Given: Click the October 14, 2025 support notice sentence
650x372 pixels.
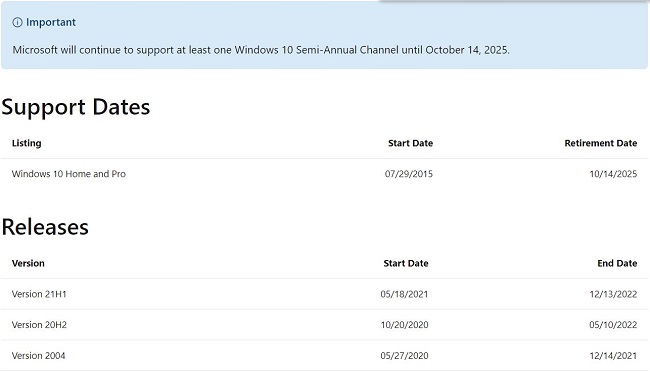Looking at the screenshot, I should click(261, 50).
